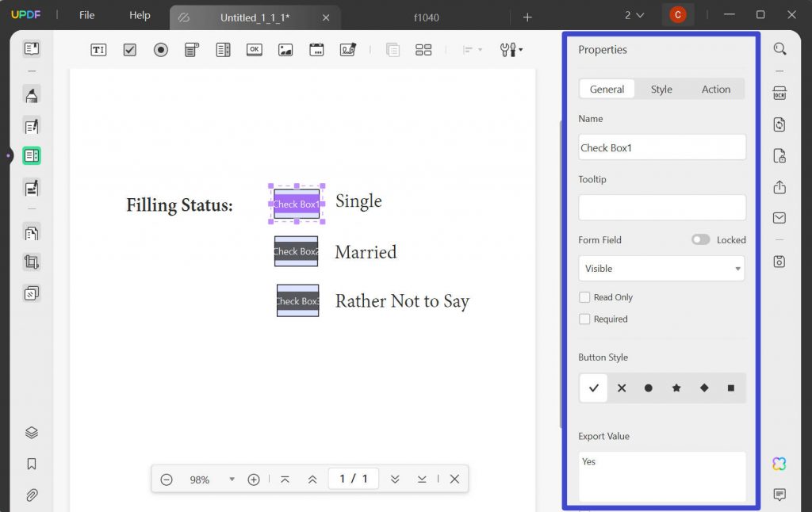
Task: Select the Radio Button form tool
Action: (x=161, y=50)
